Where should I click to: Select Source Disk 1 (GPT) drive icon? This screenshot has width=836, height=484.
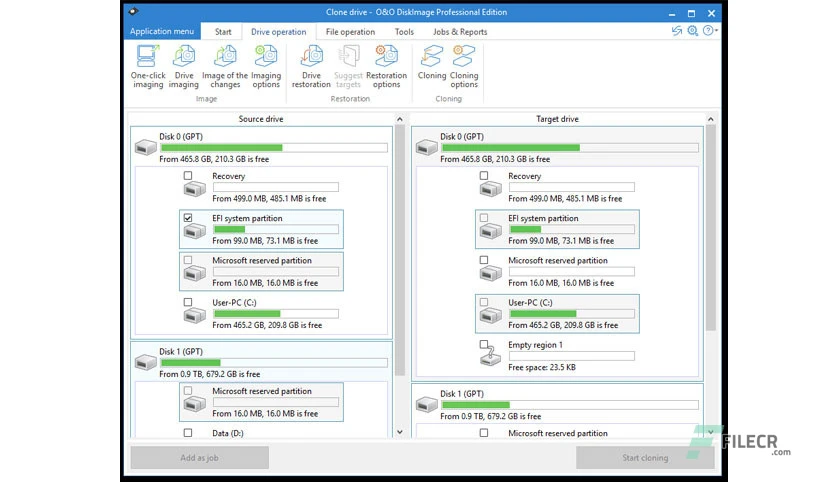pos(146,362)
